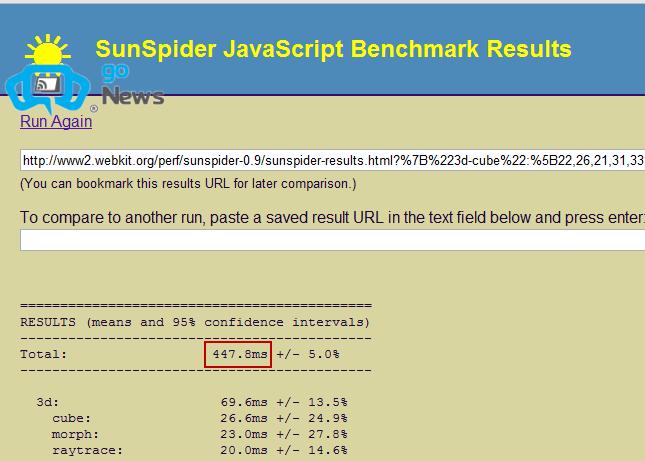Screen dimensions: 645x461
Task: Click the raytrace: test label
Action: pos(87,450)
